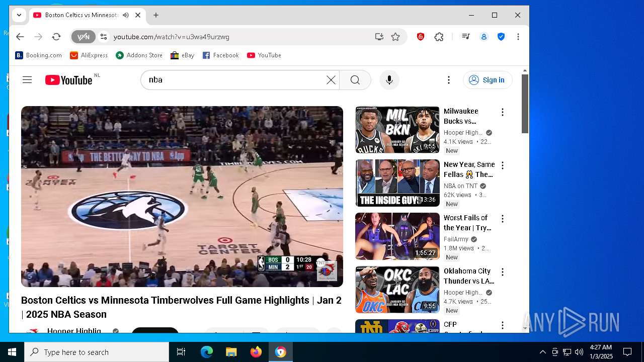Open the Booking.com bookmark
644x362 pixels.
pos(39,55)
